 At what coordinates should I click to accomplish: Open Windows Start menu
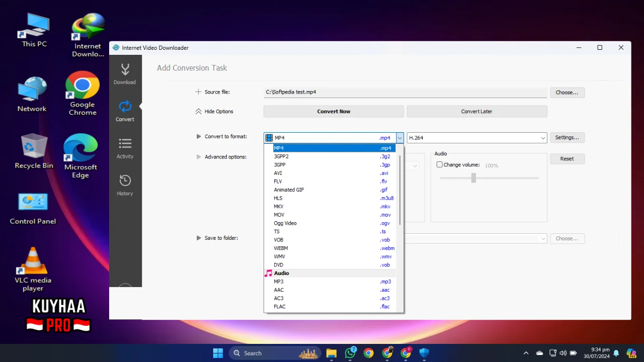[218, 353]
